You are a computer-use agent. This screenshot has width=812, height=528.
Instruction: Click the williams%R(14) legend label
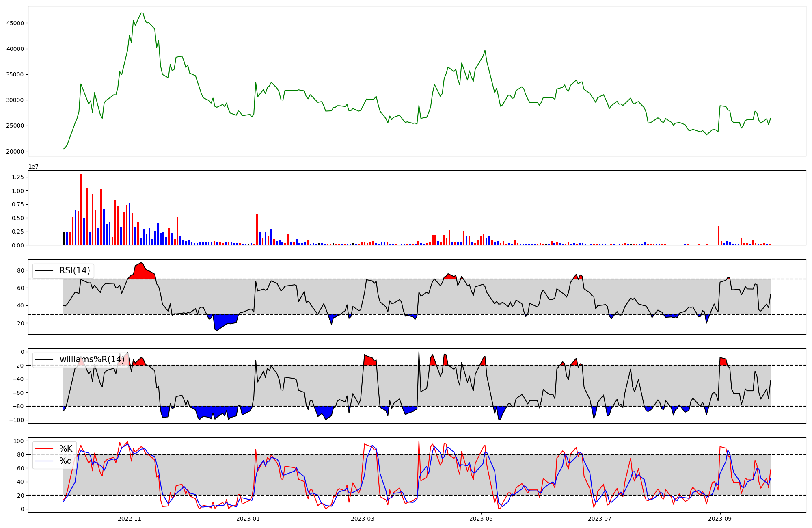[92, 359]
